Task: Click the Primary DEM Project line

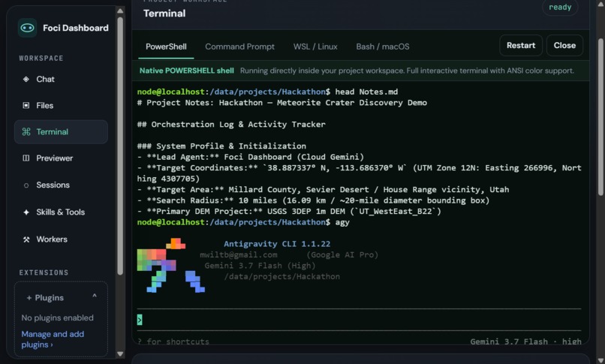Action: [x=289, y=212]
